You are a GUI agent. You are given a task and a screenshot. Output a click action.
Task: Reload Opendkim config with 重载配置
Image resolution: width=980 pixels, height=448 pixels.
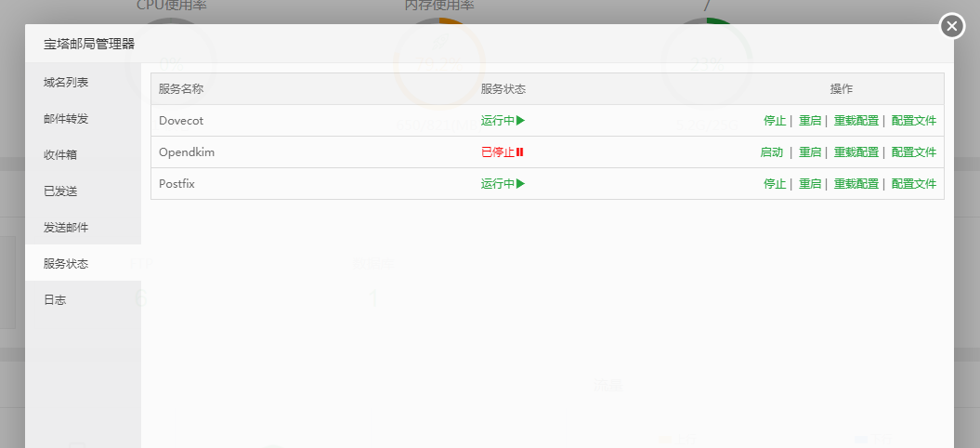click(x=856, y=152)
